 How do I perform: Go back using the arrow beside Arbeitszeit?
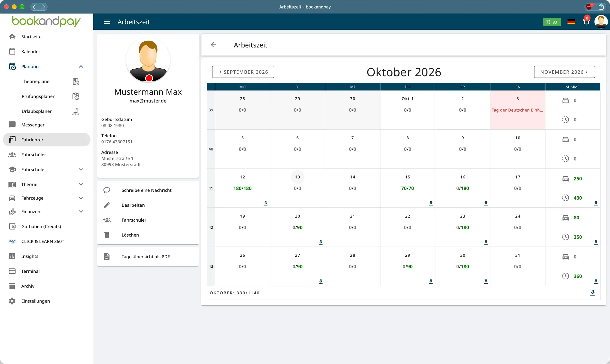[213, 45]
